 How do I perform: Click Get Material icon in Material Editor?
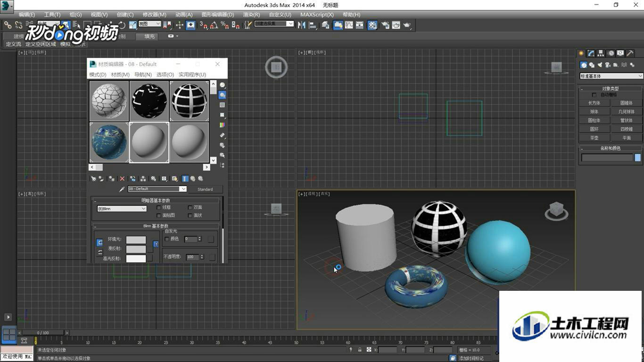tap(93, 179)
